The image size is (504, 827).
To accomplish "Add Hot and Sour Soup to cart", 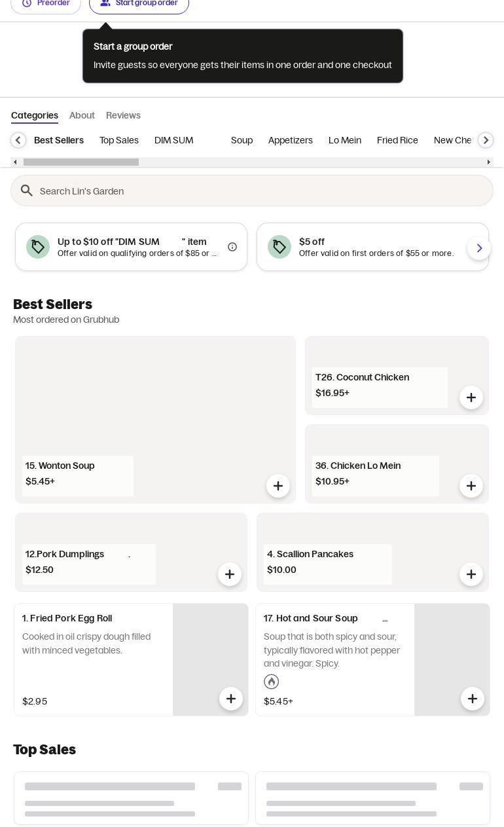I will tap(473, 699).
